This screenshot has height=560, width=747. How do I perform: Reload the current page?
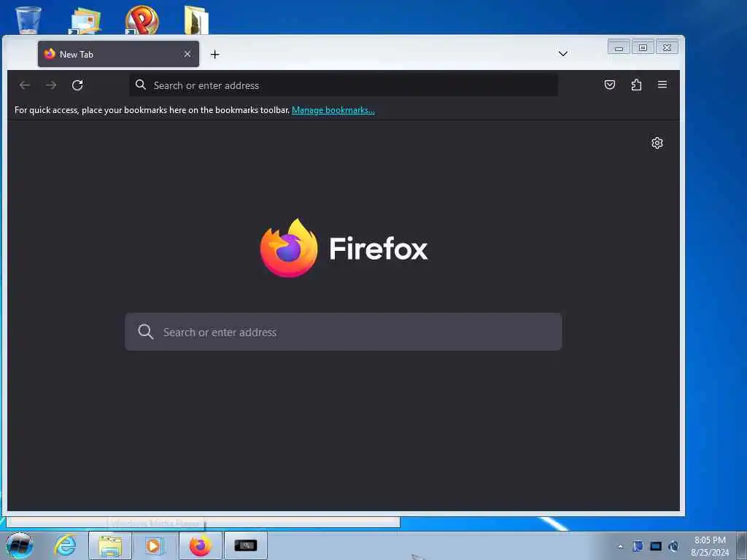click(77, 85)
